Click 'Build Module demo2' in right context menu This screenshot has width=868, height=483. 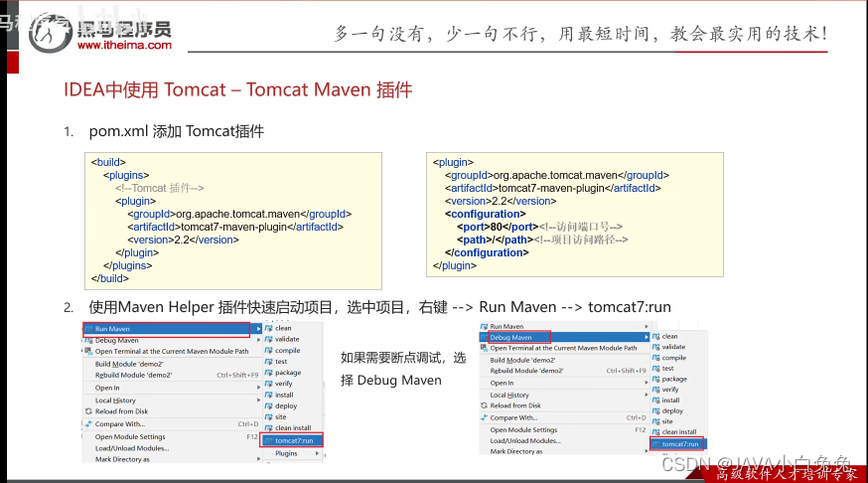click(522, 360)
